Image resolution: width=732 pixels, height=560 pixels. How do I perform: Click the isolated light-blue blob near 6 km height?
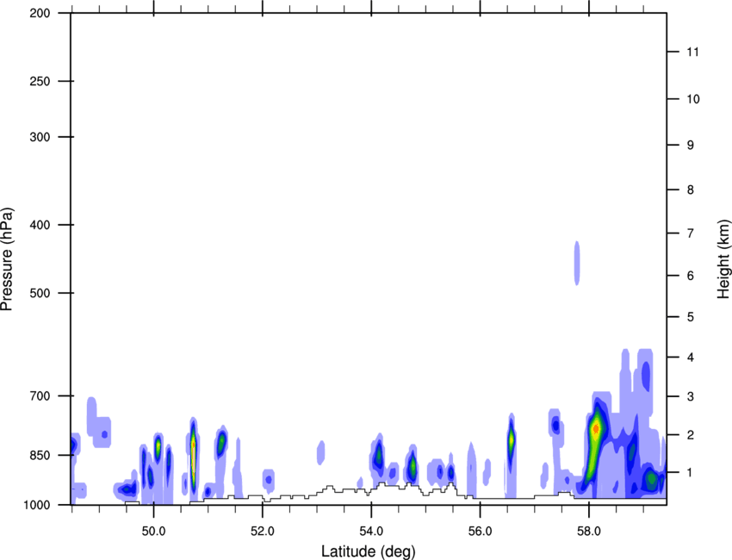coord(577,263)
